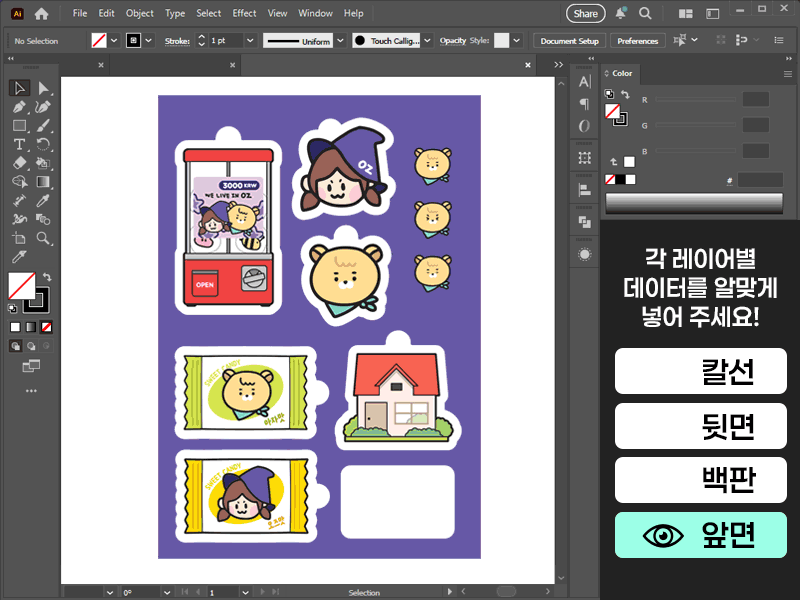The image size is (800, 600).
Task: Open the stroke color dropdown in control bar
Action: pos(148,40)
